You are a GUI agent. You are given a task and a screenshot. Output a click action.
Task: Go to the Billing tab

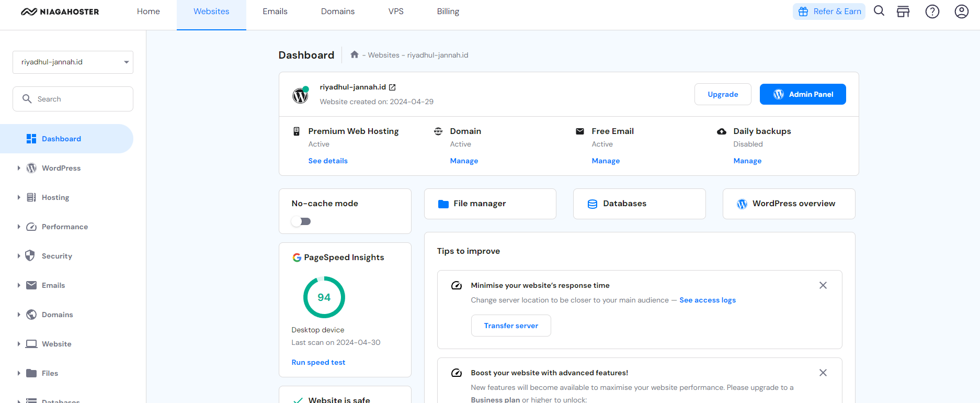coord(448,12)
